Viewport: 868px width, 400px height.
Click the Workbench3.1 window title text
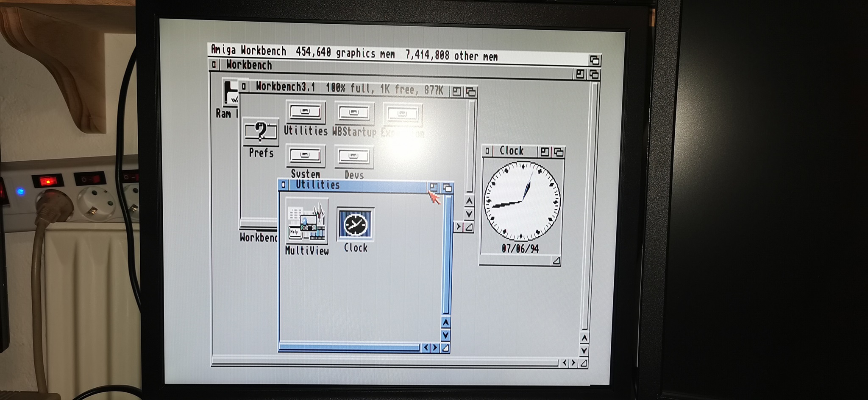click(285, 87)
